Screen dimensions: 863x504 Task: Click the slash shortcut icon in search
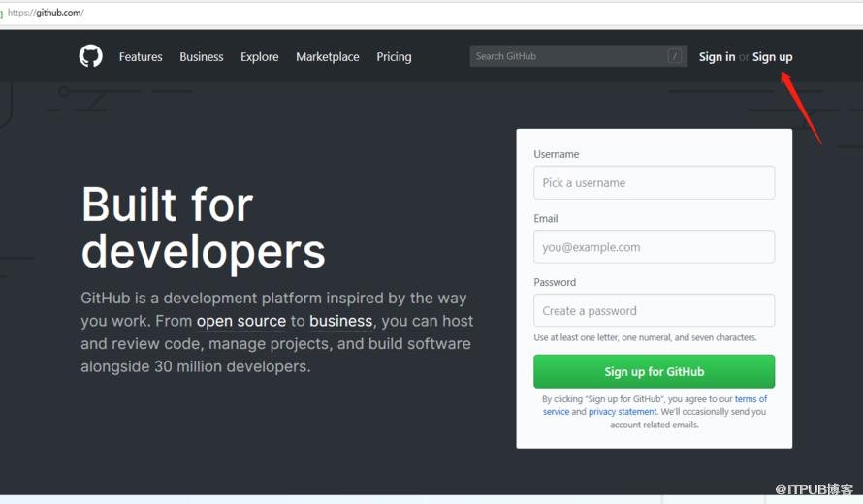[x=675, y=56]
